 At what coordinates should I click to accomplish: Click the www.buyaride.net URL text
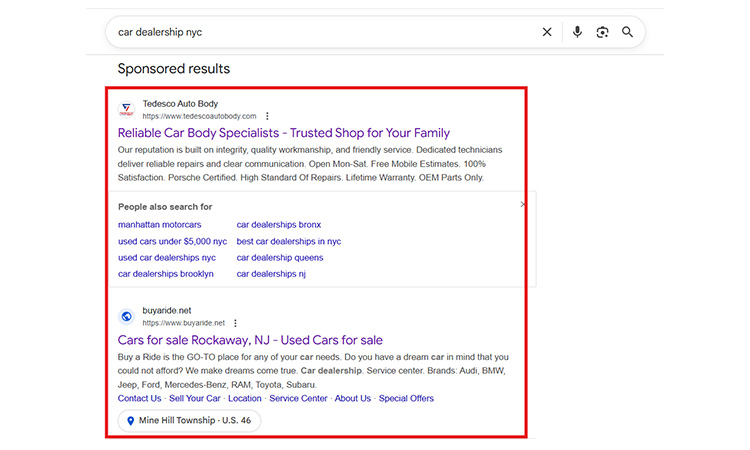[x=184, y=323]
